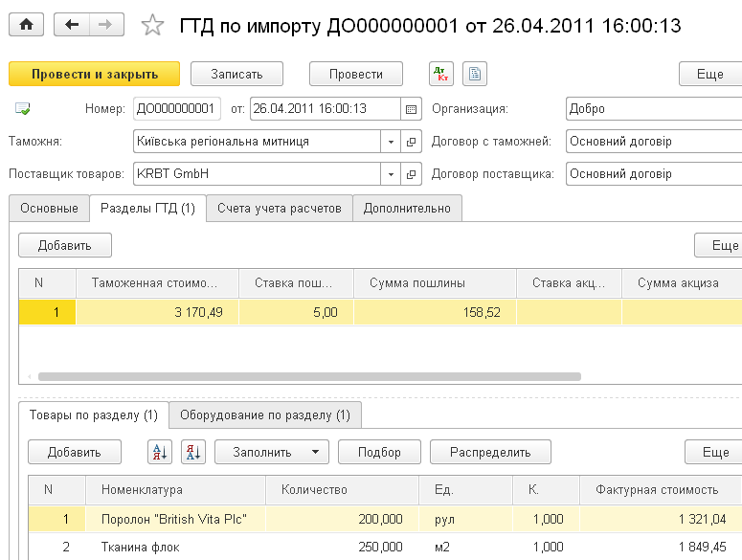Click the Фактурная стоимость column header
The width and height of the screenshot is (742, 560).
point(661,490)
